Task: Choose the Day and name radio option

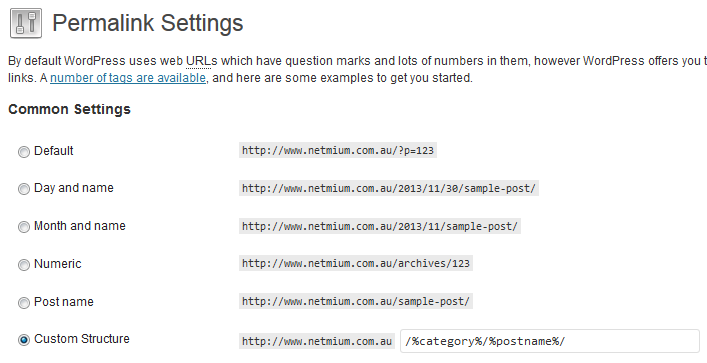Action: pyautogui.click(x=24, y=189)
